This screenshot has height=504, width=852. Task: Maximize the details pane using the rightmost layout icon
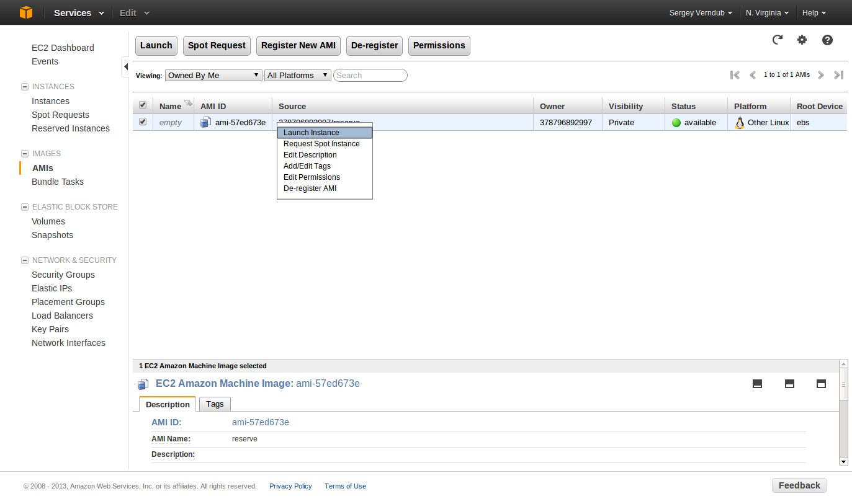(x=821, y=384)
